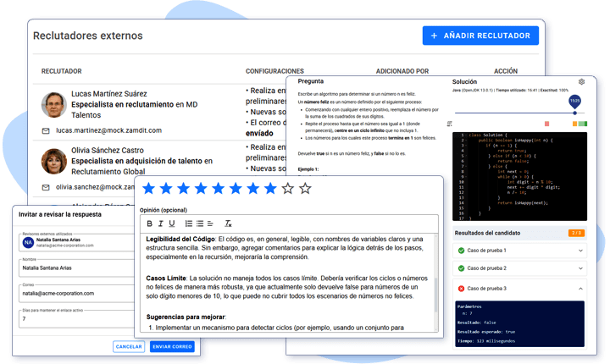Open the solution settings gear icon
Image resolution: width=610 pixels, height=364 pixels.
pyautogui.click(x=581, y=81)
